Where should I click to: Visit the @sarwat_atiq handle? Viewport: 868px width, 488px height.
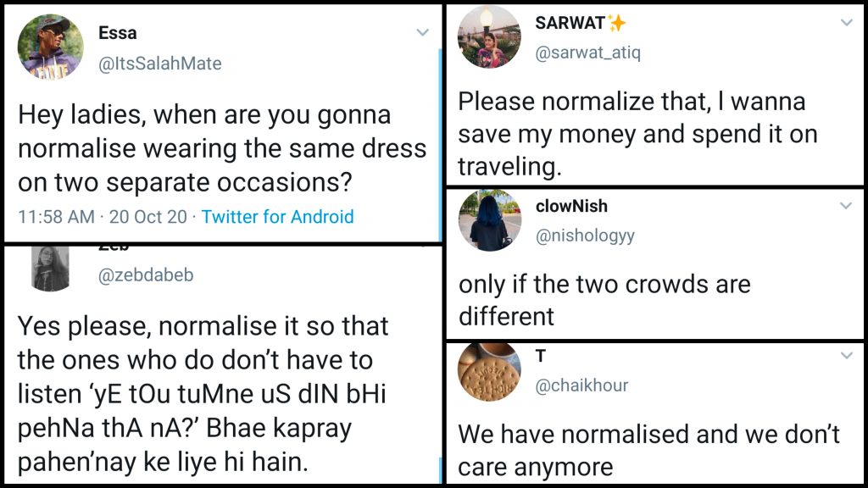(587, 54)
